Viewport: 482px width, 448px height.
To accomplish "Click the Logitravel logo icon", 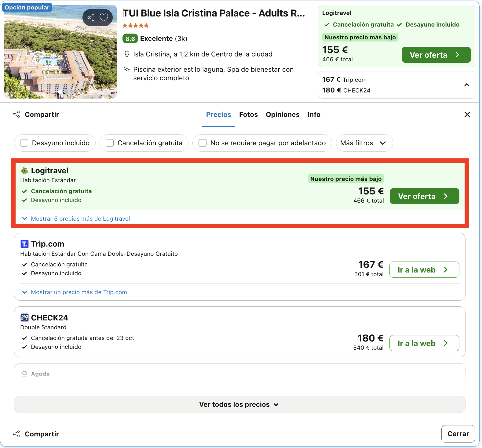I will [x=24, y=171].
